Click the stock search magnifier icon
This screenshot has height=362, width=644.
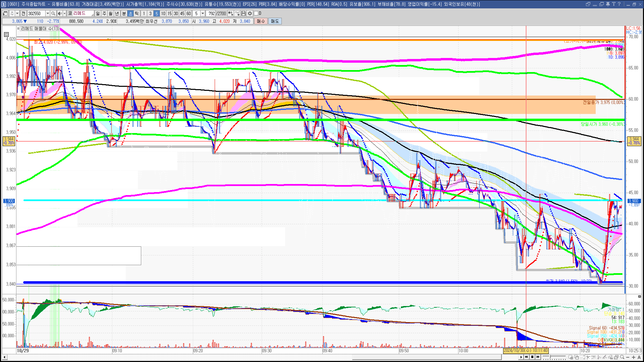pos(53,13)
